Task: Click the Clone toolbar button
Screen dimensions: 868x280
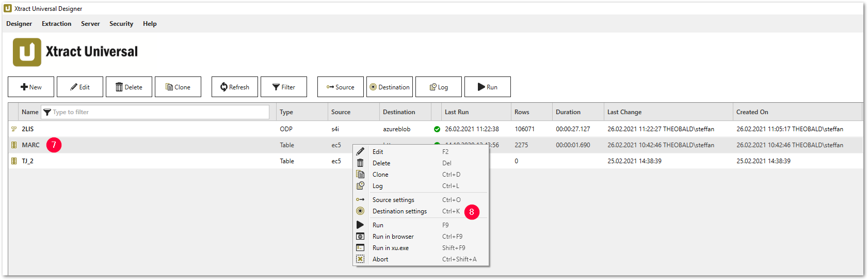Action: [x=178, y=87]
